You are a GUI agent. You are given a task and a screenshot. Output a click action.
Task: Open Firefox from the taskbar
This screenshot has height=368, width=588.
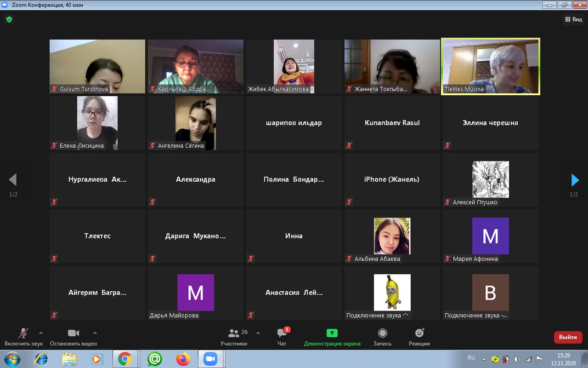(183, 359)
